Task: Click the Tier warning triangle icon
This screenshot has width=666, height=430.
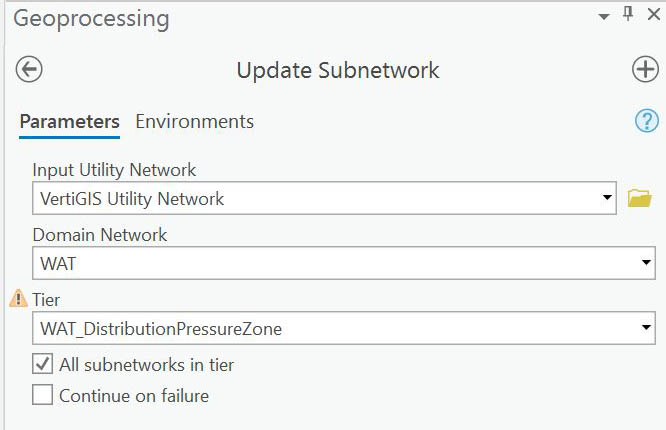Action: coord(18,299)
